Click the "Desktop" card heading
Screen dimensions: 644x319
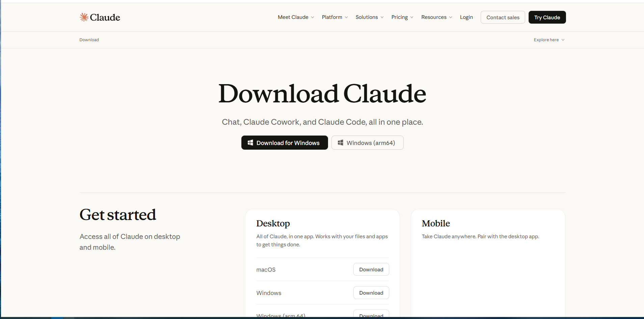pos(273,223)
